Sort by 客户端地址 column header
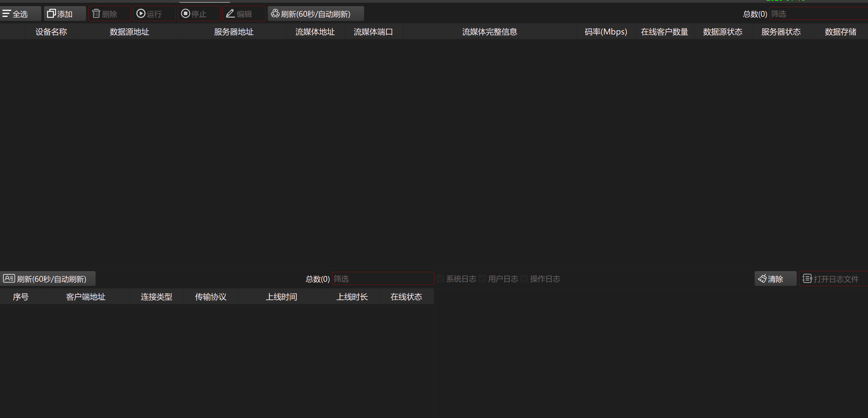The height and width of the screenshot is (418, 868). (86, 296)
